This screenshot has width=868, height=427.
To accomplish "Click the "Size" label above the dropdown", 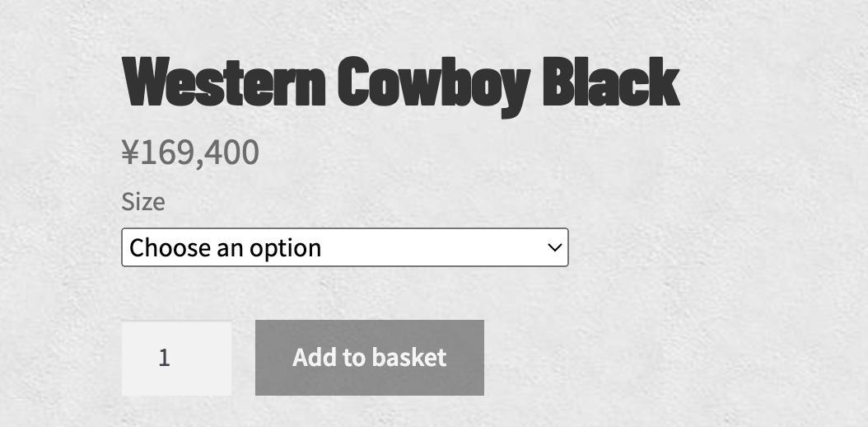I will click(142, 202).
